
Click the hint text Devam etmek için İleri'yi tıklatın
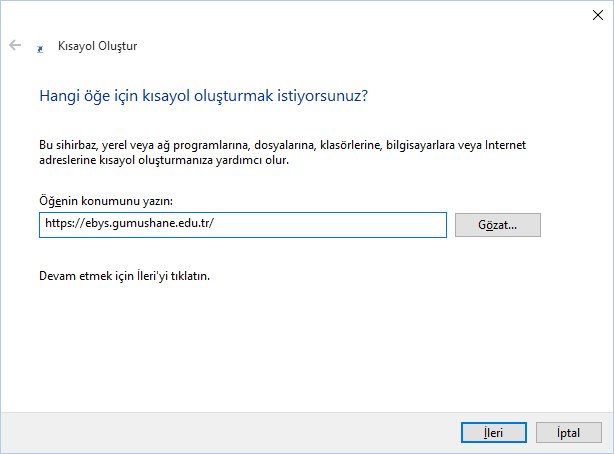(x=124, y=275)
